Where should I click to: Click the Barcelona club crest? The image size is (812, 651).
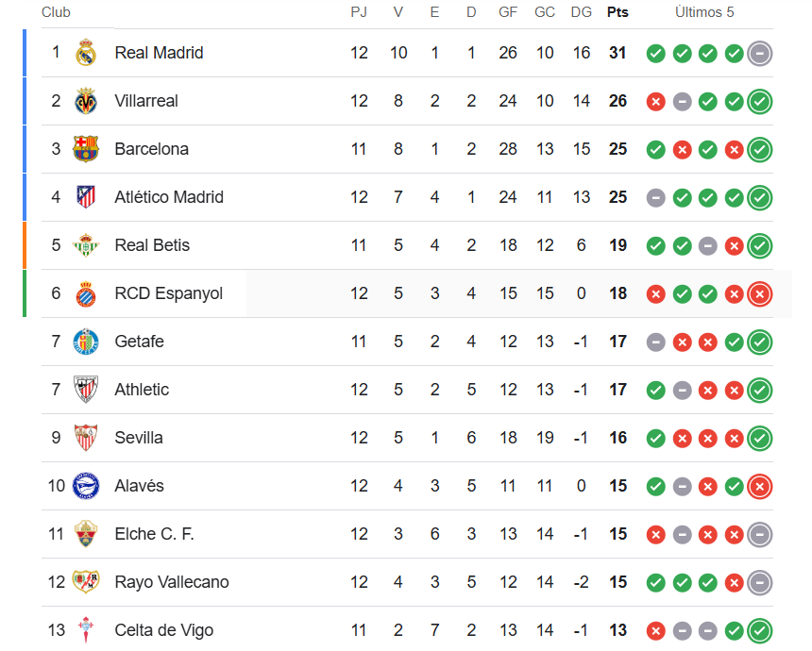86,149
